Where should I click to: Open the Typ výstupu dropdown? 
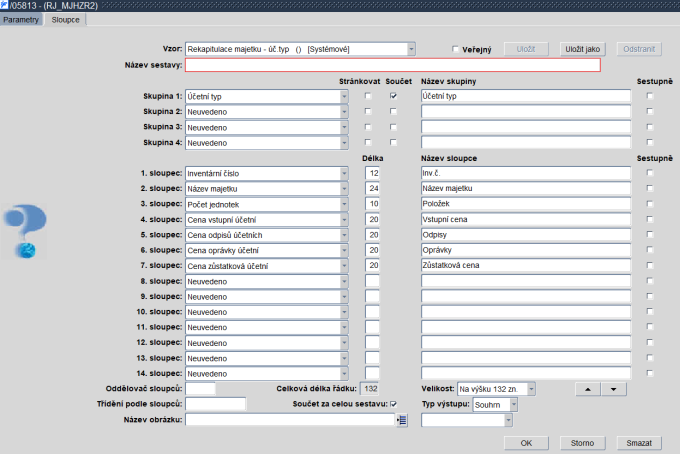coord(513,404)
